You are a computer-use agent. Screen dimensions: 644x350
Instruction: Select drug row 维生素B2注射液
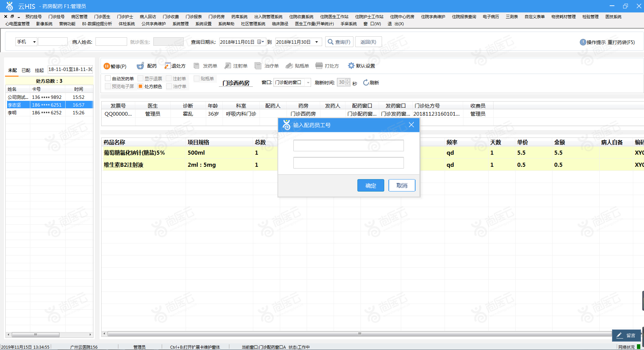tap(373, 165)
